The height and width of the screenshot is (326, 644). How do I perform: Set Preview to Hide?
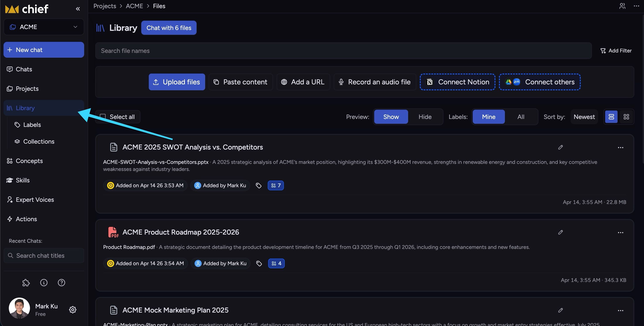coord(425,117)
